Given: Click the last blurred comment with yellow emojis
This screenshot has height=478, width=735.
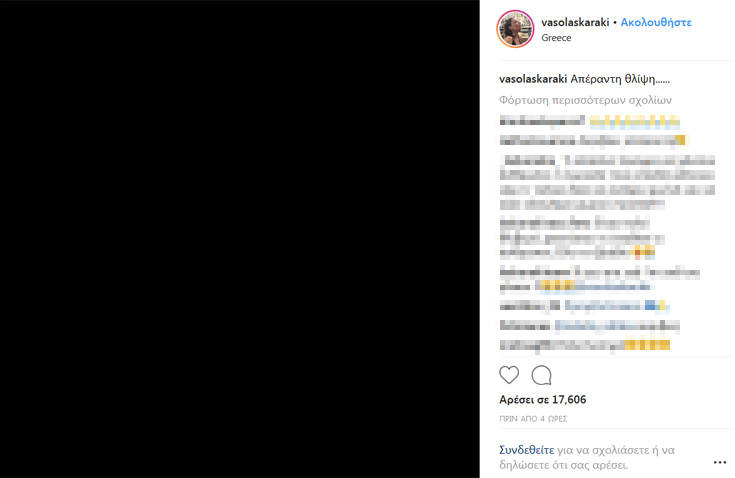Looking at the screenshot, I should coord(585,345).
